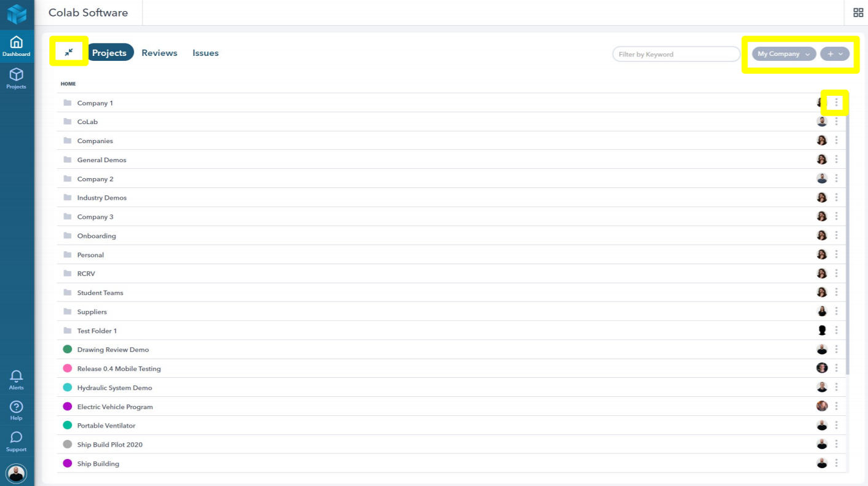Open the three-dot menu for RCRV
868x486 pixels.
coord(836,273)
